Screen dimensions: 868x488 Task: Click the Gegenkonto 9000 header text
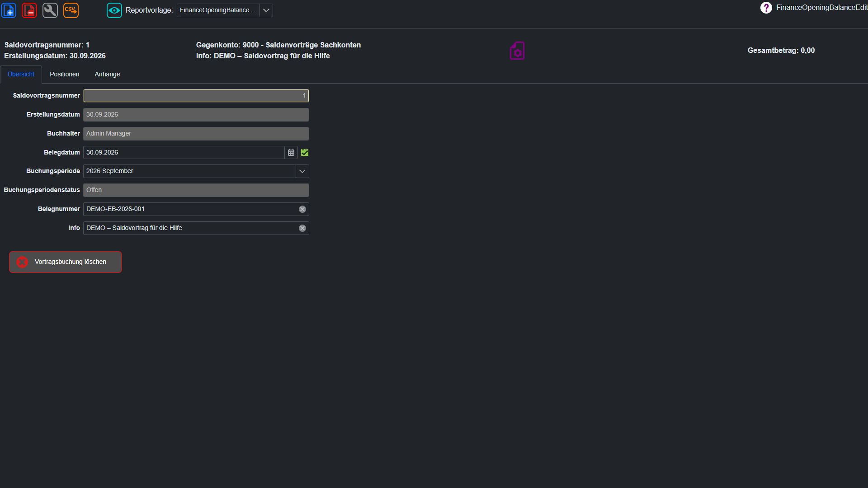[x=278, y=45]
